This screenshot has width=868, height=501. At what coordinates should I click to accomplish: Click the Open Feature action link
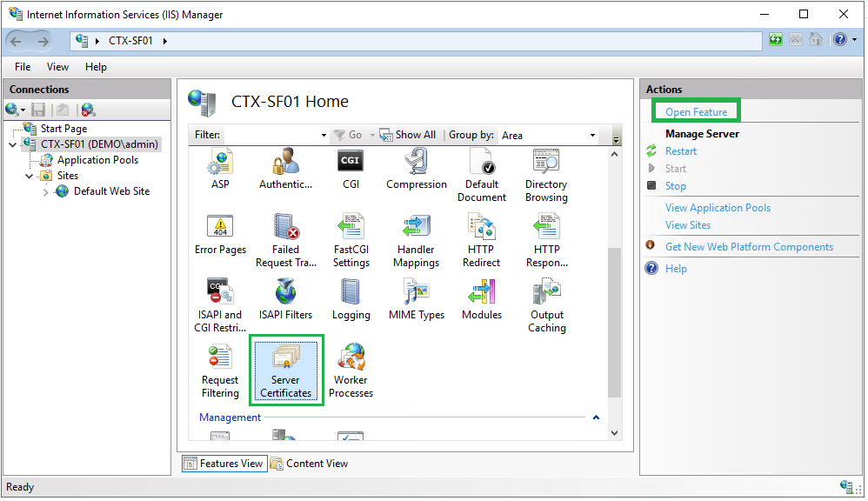696,112
